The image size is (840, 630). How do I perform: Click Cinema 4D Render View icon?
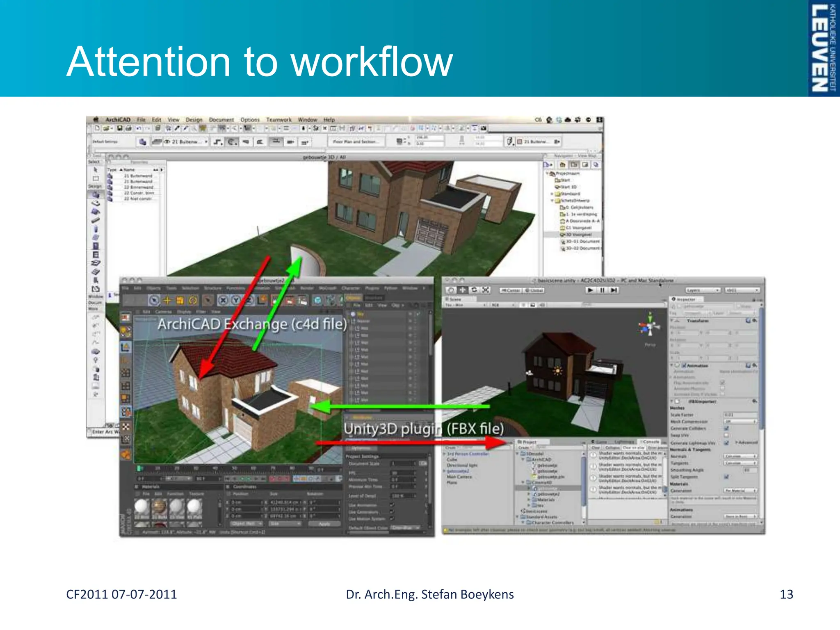(276, 301)
